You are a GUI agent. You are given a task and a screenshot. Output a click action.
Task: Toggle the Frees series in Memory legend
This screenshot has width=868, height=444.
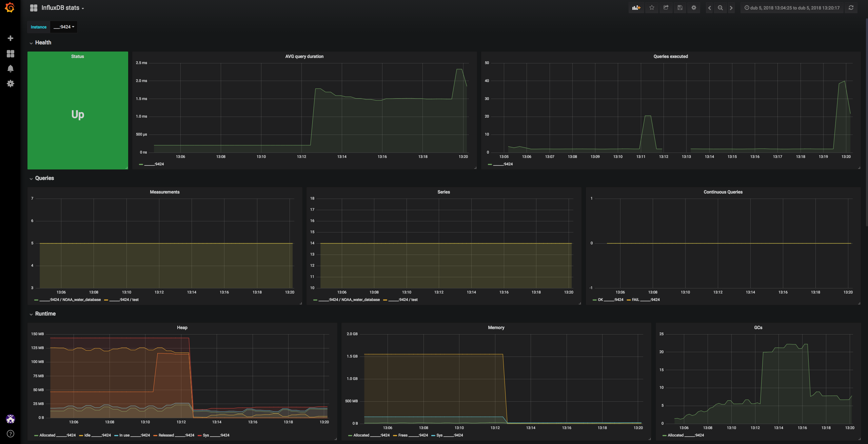pyautogui.click(x=403, y=435)
